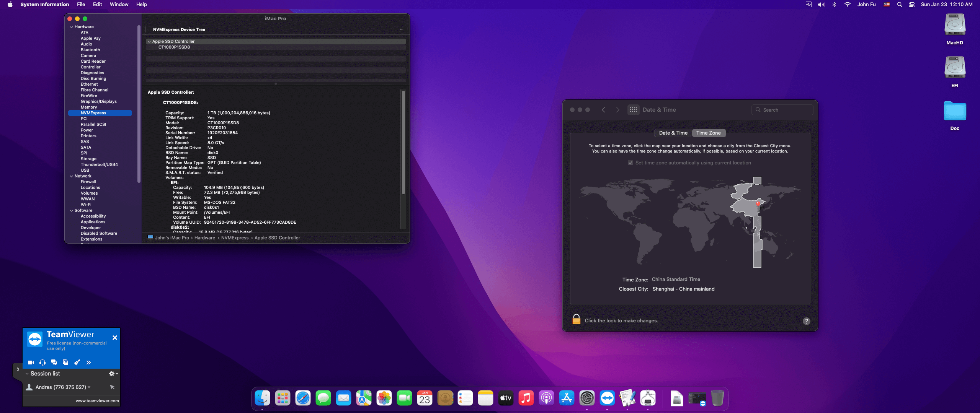The width and height of the screenshot is (980, 413).
Task: Toggle set time zone automatically checkbox
Action: [x=630, y=163]
